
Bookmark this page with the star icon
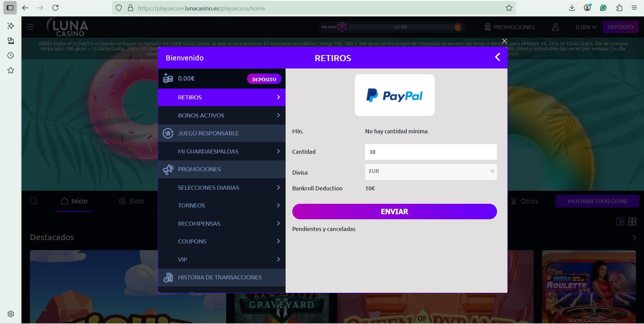pyautogui.click(x=509, y=8)
